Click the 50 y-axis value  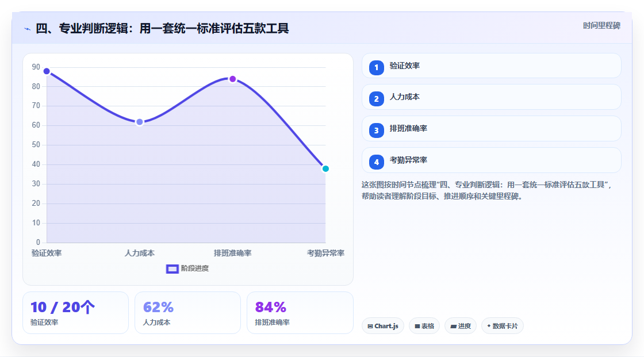tap(36, 145)
